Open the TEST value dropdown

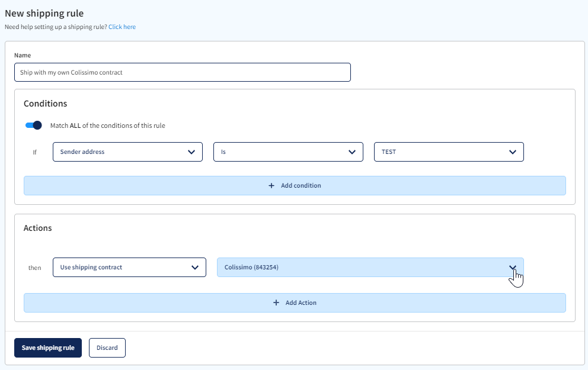[449, 152]
